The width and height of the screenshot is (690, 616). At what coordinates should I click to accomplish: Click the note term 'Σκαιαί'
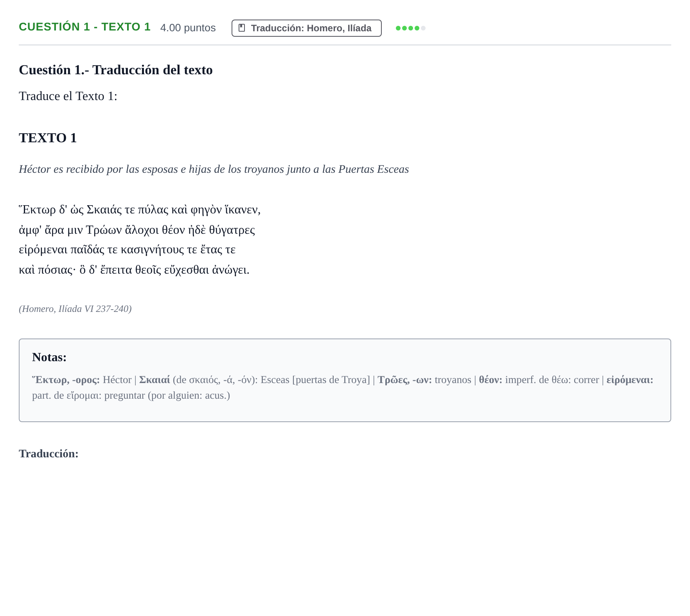(x=155, y=380)
